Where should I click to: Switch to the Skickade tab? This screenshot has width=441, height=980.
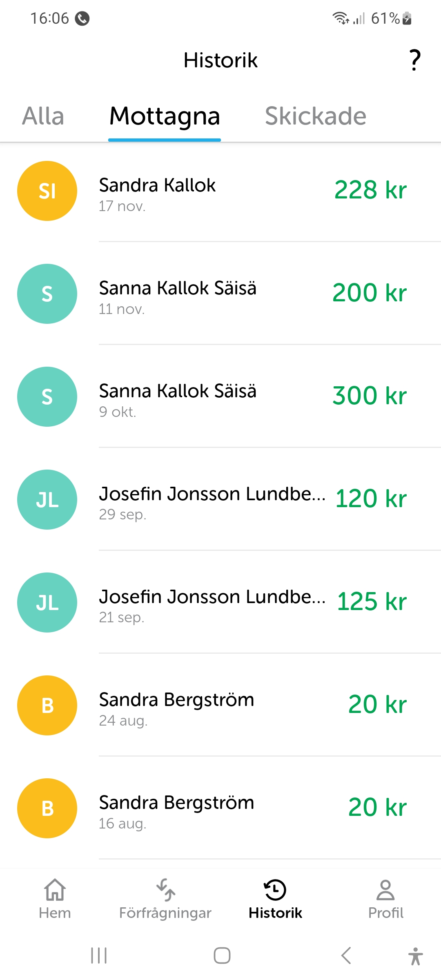tap(316, 116)
